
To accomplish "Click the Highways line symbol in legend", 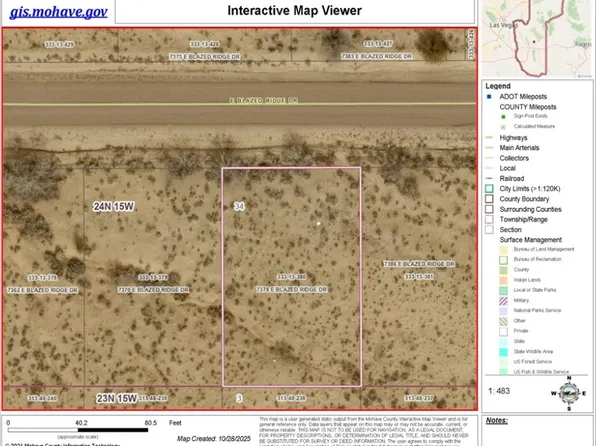I will (490, 137).
